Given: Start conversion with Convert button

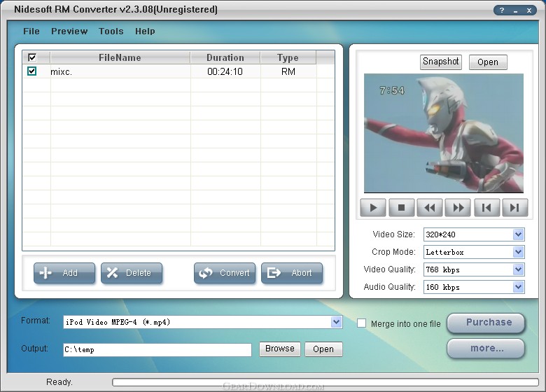Looking at the screenshot, I should coord(225,273).
